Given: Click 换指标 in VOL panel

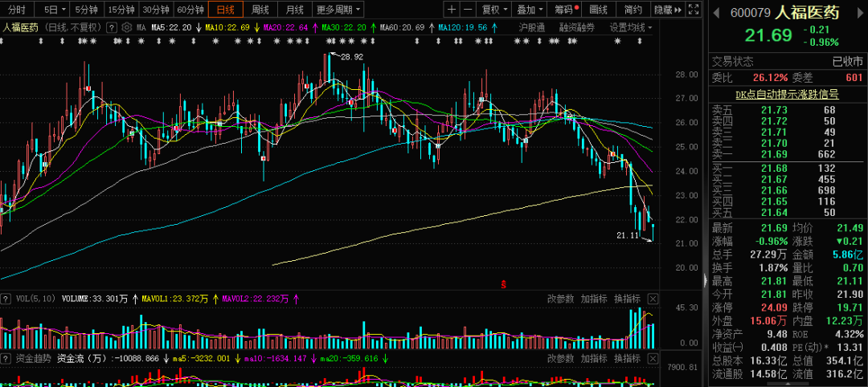Looking at the screenshot, I should (627, 299).
